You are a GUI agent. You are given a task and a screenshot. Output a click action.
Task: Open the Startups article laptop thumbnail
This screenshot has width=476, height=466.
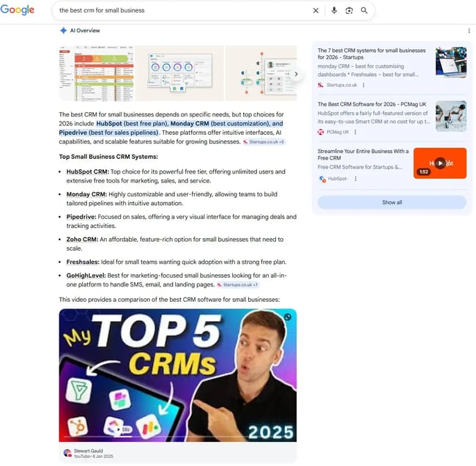click(x=451, y=62)
